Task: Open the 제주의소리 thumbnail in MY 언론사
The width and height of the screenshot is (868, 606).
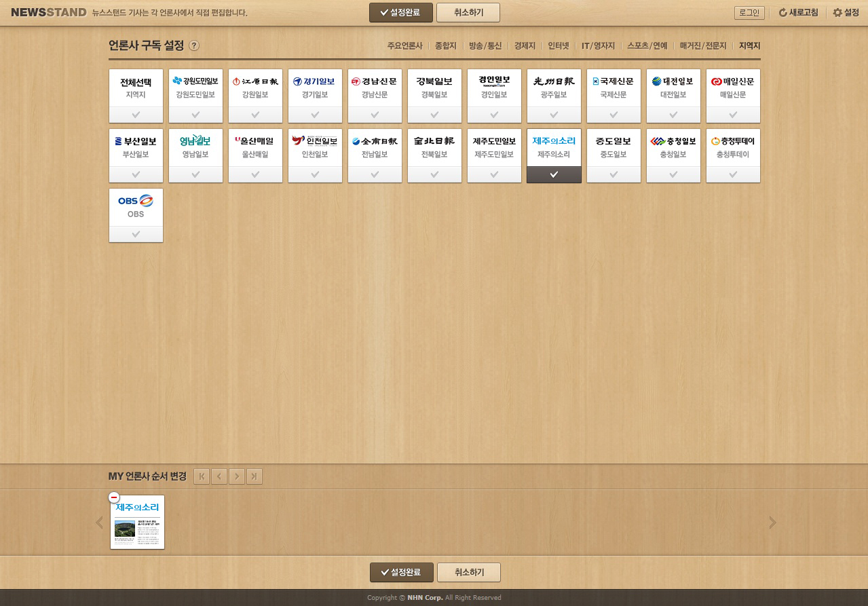Action: (138, 523)
